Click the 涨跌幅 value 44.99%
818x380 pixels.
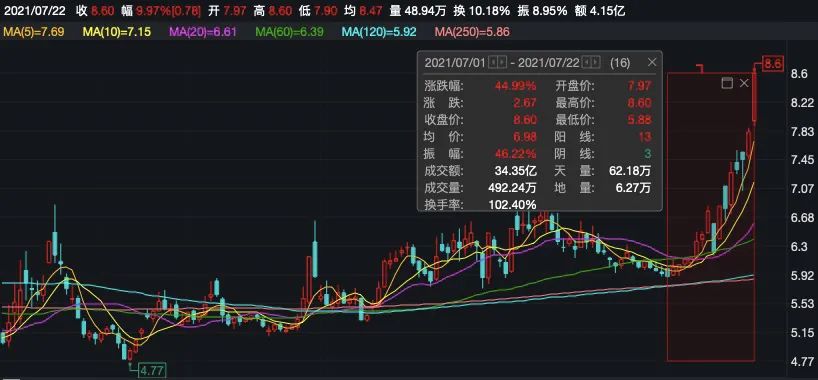516,86
